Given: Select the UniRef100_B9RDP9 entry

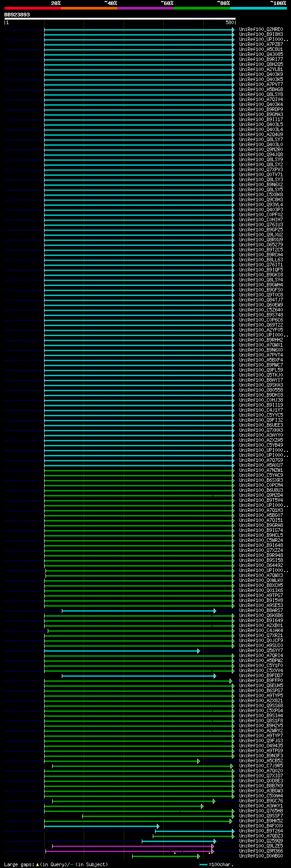Looking at the screenshot, I should [x=261, y=110].
